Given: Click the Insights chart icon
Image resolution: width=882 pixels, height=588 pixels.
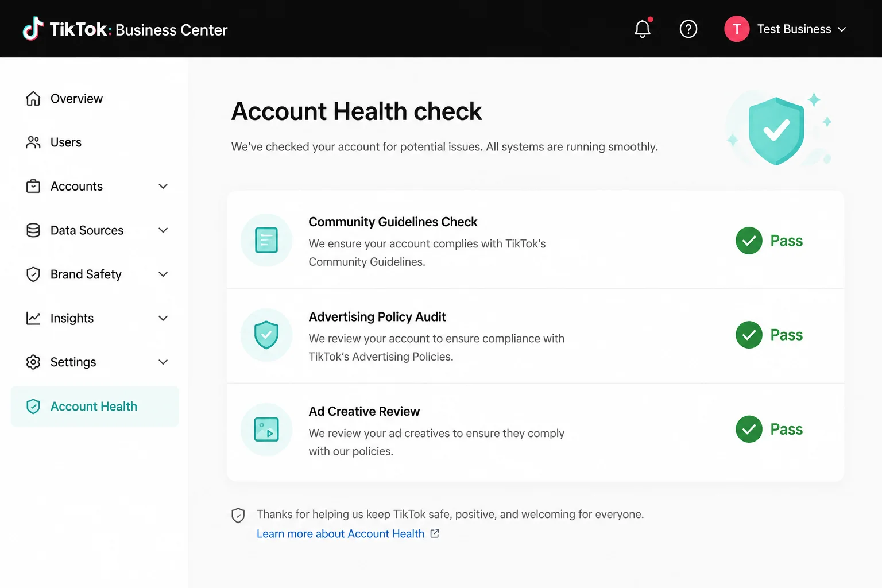Looking at the screenshot, I should (33, 318).
